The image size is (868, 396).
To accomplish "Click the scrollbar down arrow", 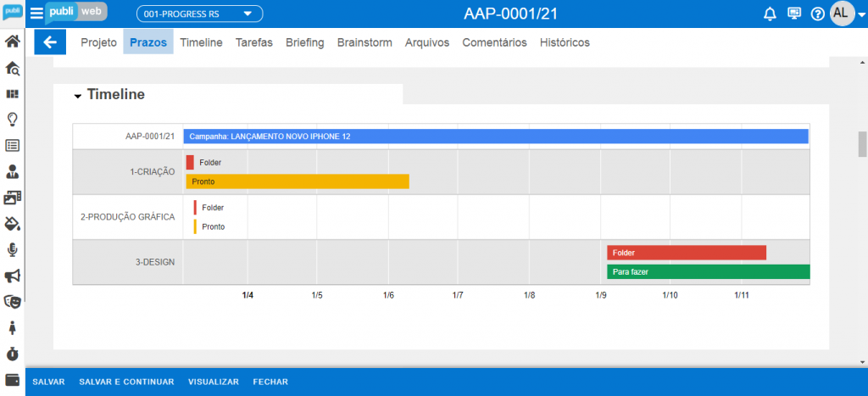I will (x=862, y=362).
